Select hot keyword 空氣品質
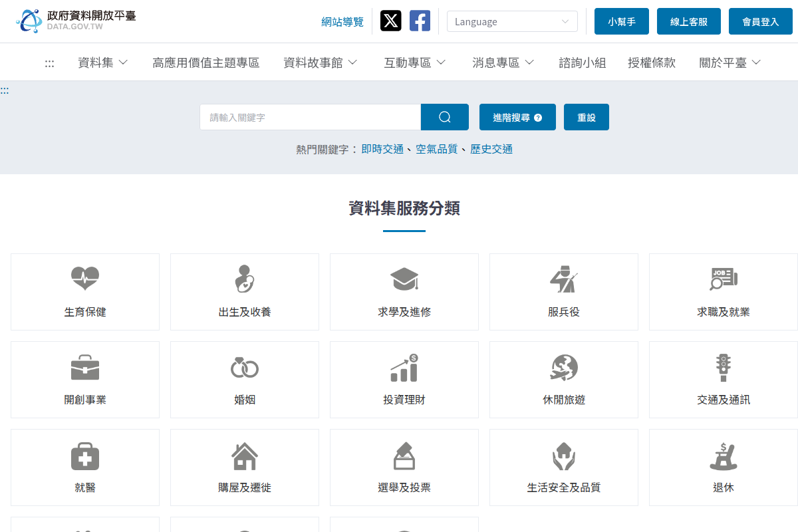The height and width of the screenshot is (532, 798). coord(437,149)
